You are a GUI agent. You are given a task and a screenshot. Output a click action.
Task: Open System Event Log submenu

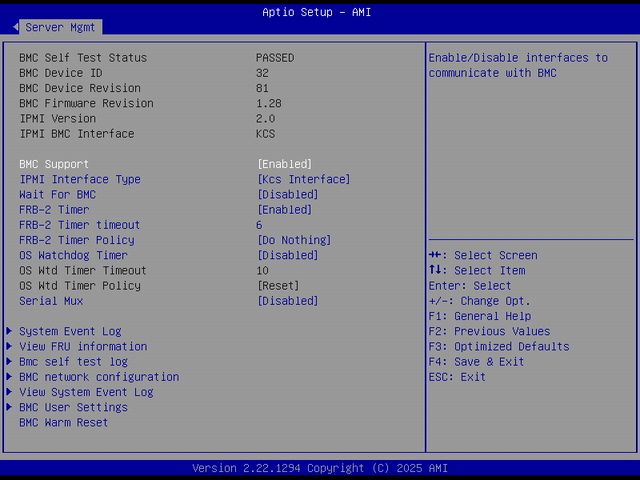[x=70, y=331]
